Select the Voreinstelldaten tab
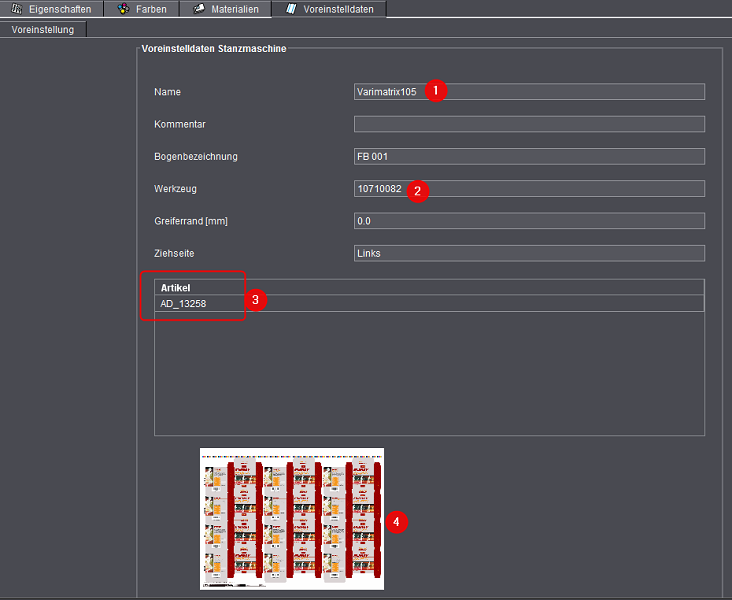The image size is (732, 600). pos(329,9)
